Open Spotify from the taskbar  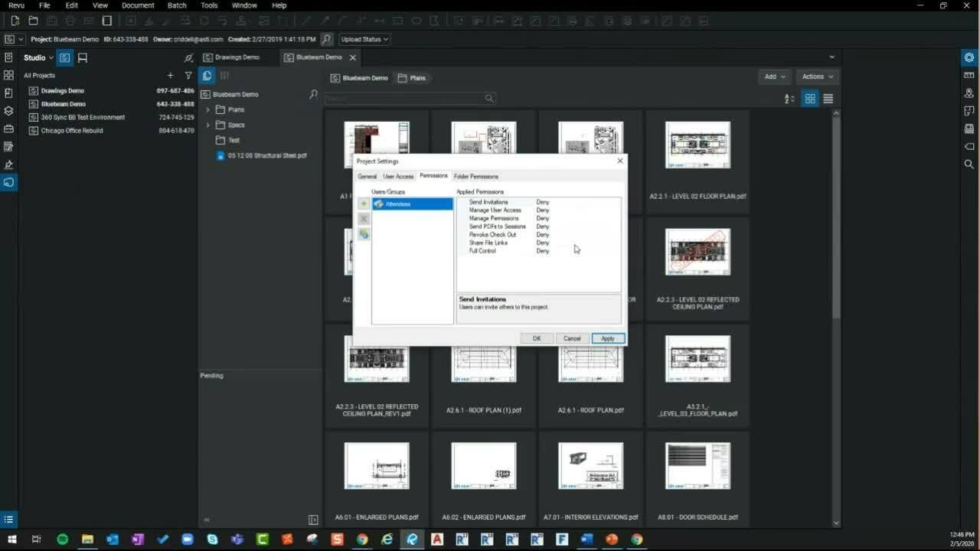coord(63,540)
